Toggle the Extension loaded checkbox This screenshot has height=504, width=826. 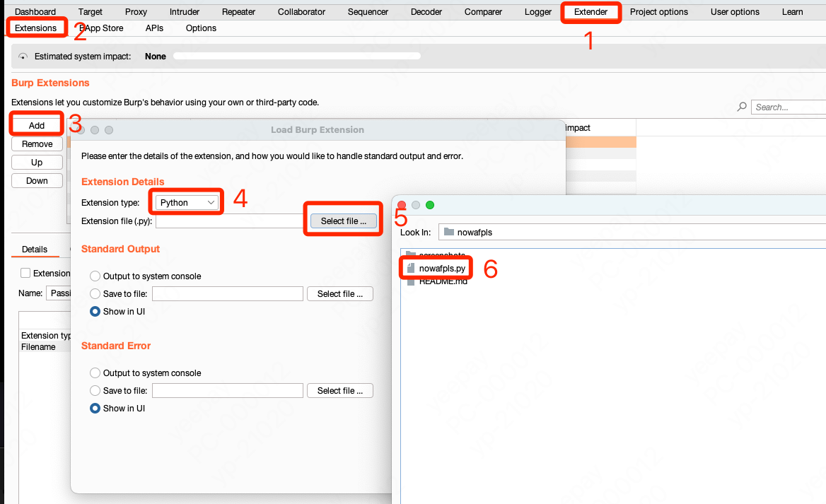click(25, 273)
